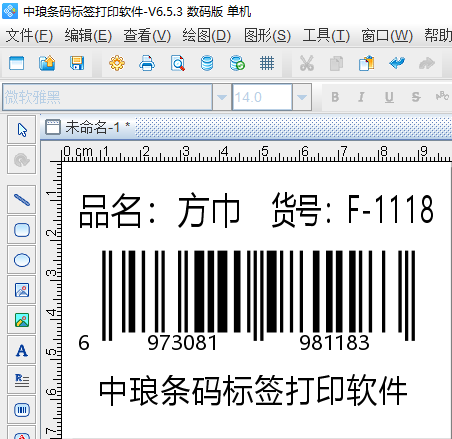
Task: Open the database settings icon
Action: tap(207, 63)
